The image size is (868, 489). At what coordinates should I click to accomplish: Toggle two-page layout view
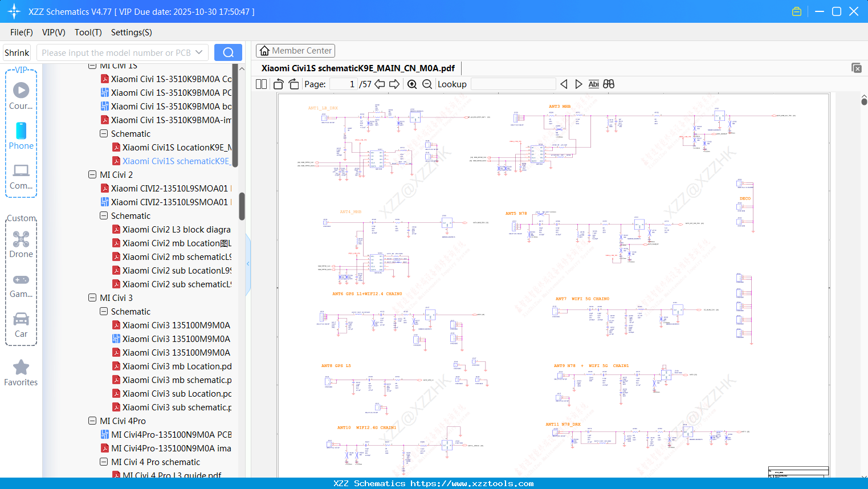[x=262, y=84]
